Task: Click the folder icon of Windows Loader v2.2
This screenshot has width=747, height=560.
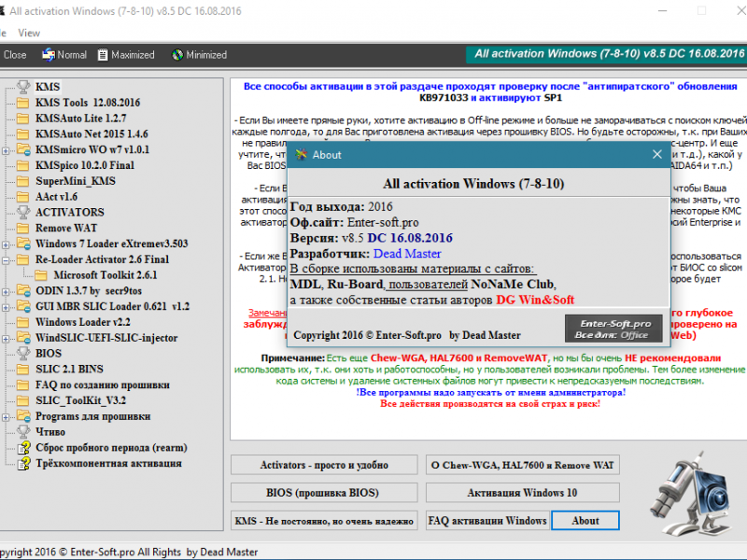Action: click(22, 322)
